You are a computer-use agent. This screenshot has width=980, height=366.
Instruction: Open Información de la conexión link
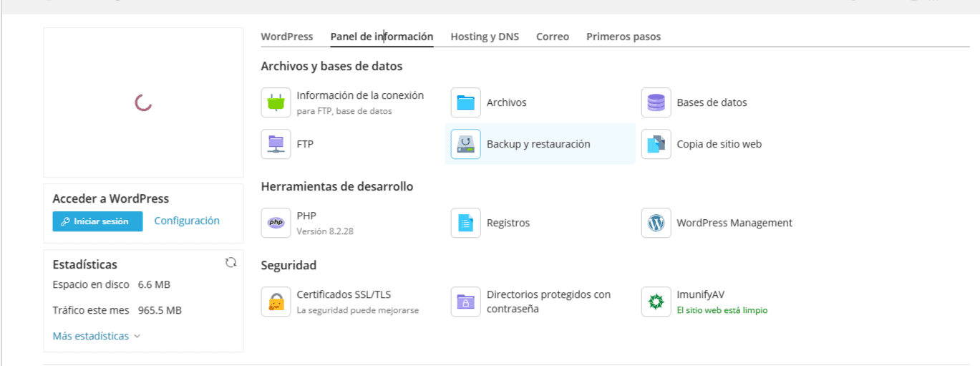[x=360, y=95]
